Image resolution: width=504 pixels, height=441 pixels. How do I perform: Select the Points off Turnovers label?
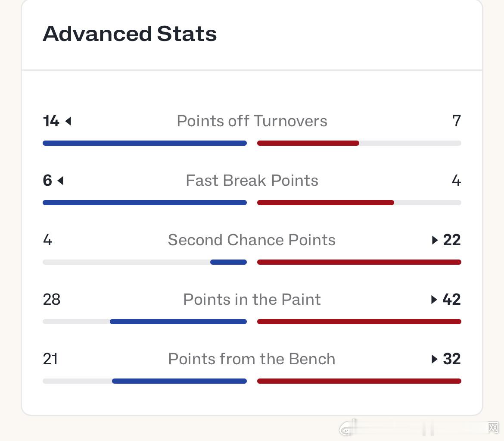point(252,121)
